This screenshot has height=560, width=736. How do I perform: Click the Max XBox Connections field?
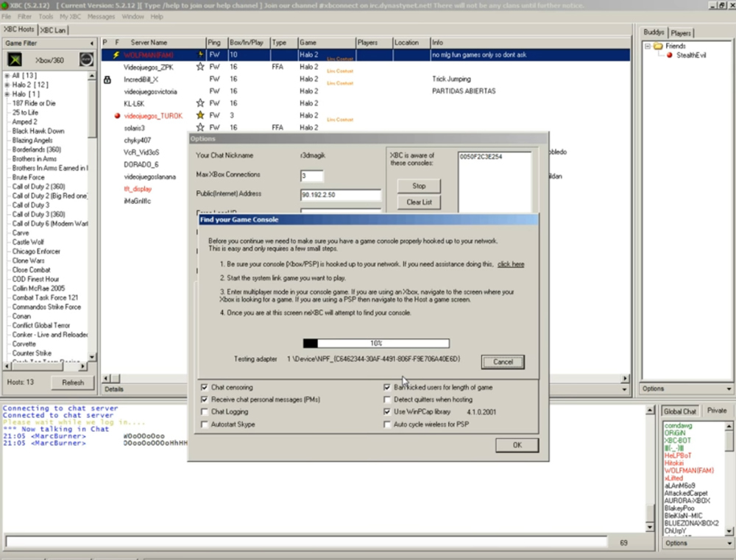tap(311, 176)
